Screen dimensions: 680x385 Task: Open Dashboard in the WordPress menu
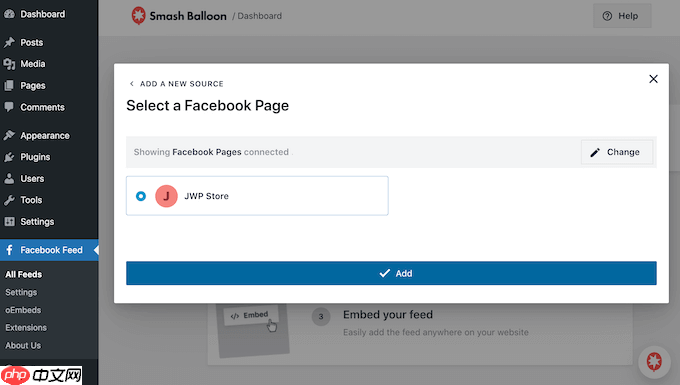point(42,14)
